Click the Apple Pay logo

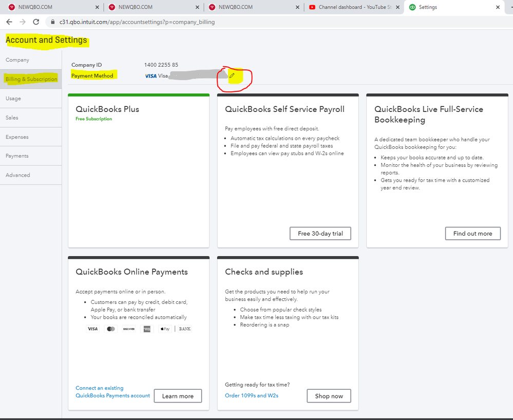165,329
